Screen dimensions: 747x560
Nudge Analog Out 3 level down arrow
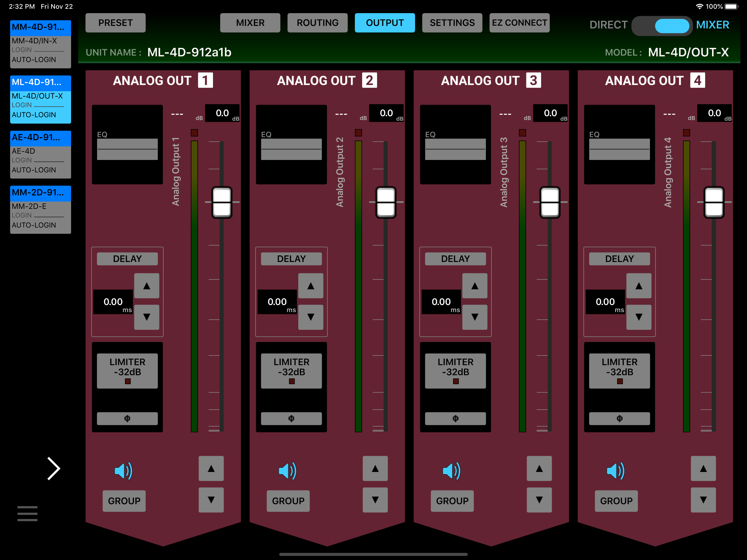539,500
